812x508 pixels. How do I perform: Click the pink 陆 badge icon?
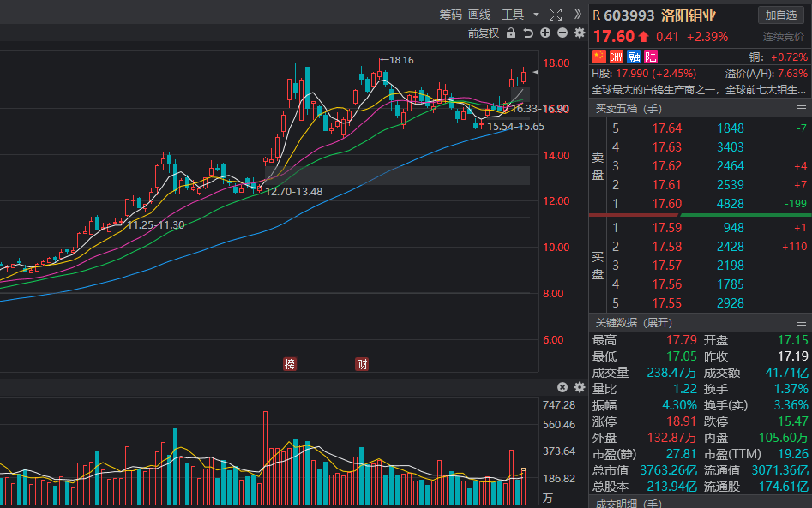652,57
